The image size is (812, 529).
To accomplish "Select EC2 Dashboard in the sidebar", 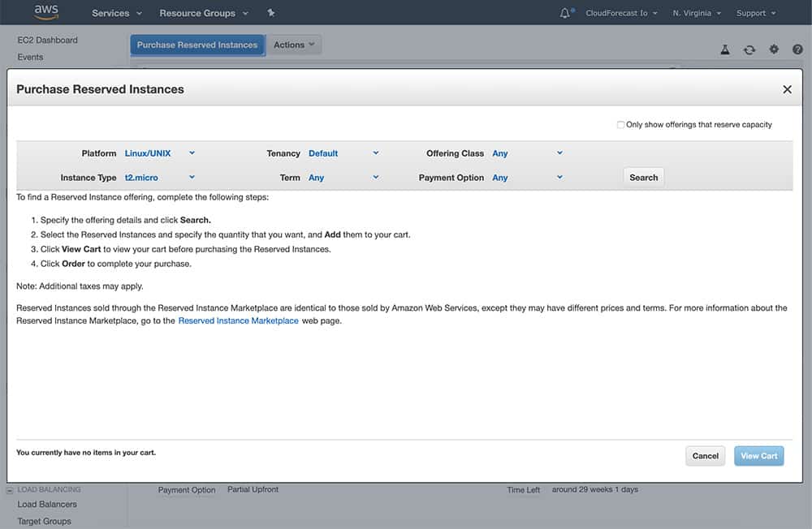I will 47,39.
